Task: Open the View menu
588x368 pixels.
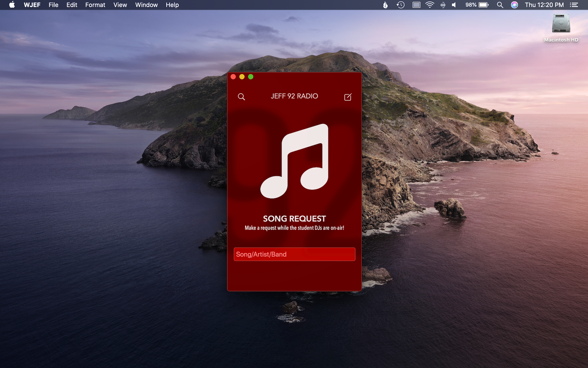Action: (120, 5)
